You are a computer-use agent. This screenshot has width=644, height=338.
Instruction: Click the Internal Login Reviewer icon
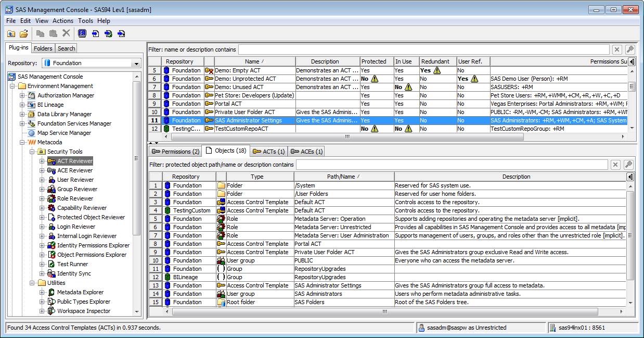point(51,236)
